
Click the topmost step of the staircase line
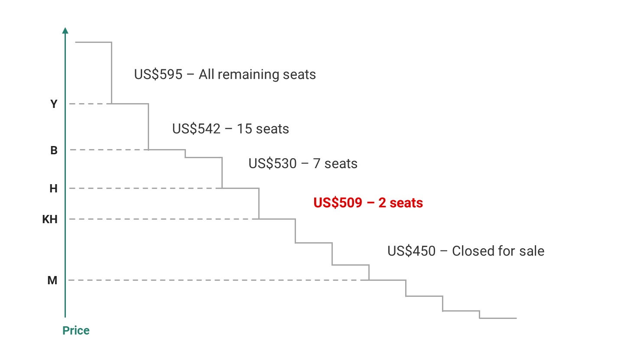pos(93,42)
